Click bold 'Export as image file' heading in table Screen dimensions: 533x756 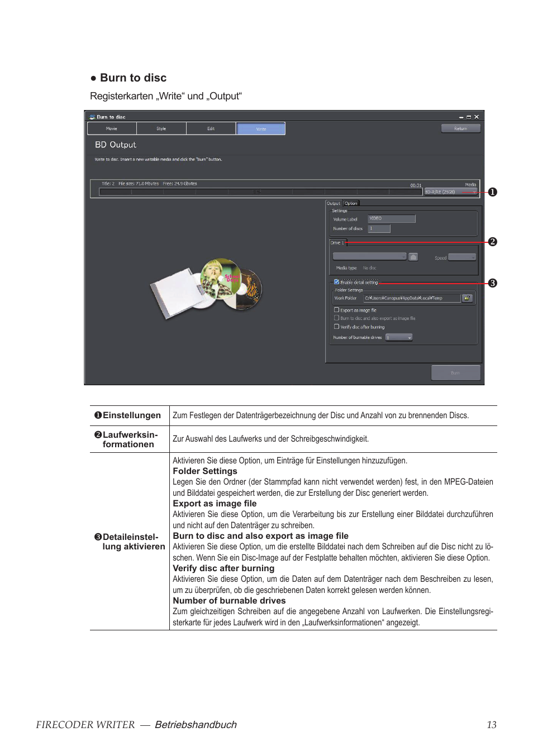point(215,504)
